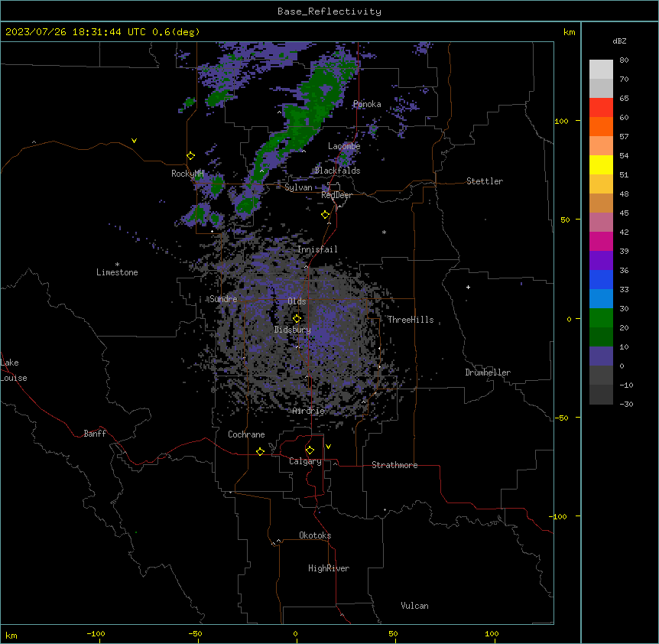Click the Limestone label
The width and height of the screenshot is (659, 644).
117,272
